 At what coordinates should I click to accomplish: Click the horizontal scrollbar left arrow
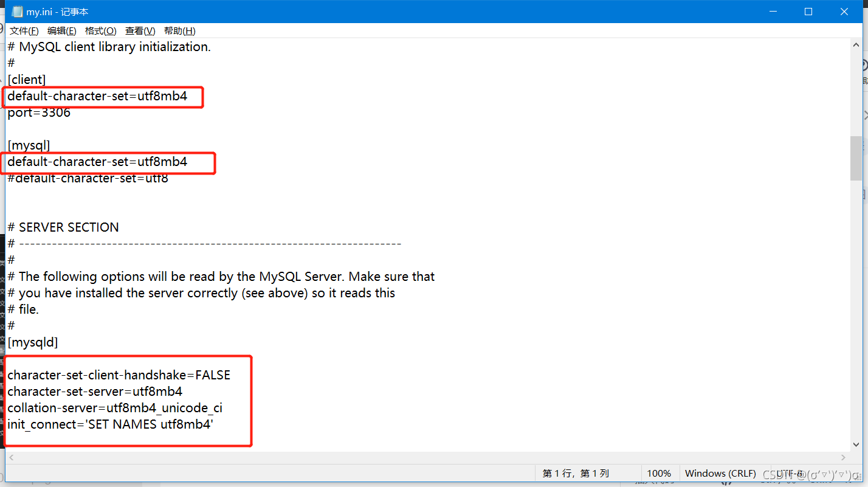(x=11, y=457)
